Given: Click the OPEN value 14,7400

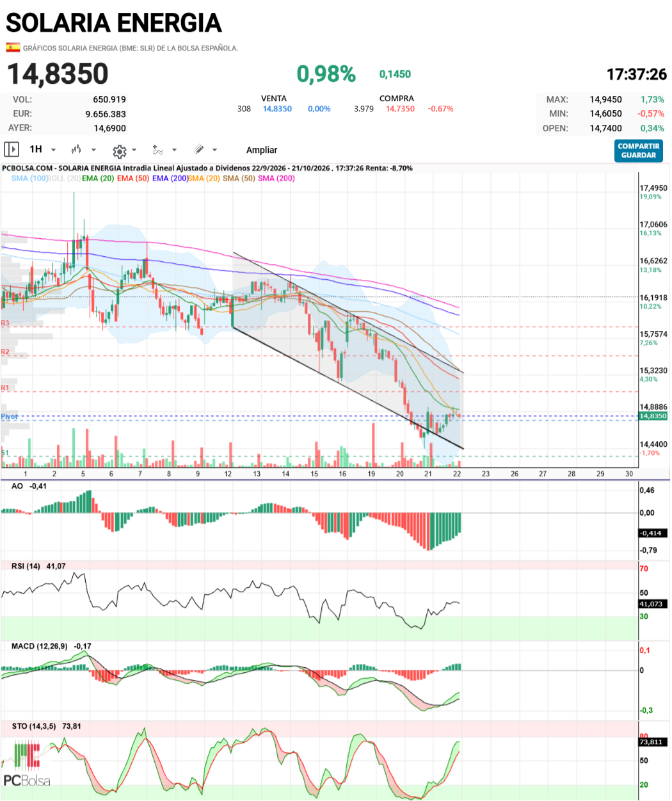Looking at the screenshot, I should tap(605, 128).
